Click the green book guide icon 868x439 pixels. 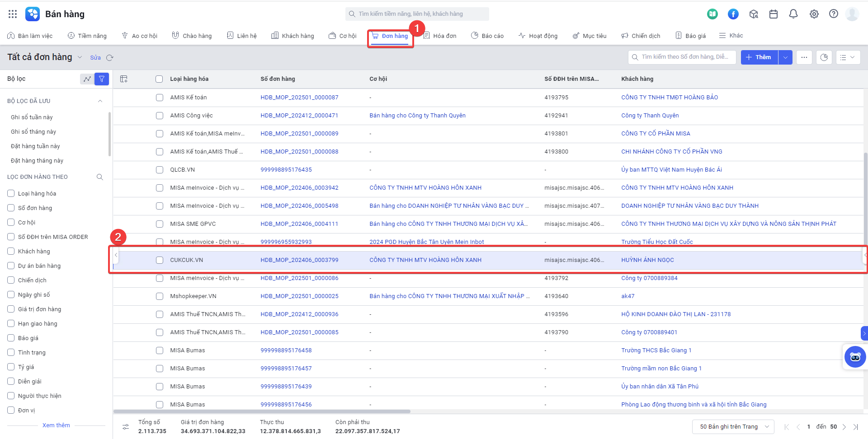pos(712,14)
